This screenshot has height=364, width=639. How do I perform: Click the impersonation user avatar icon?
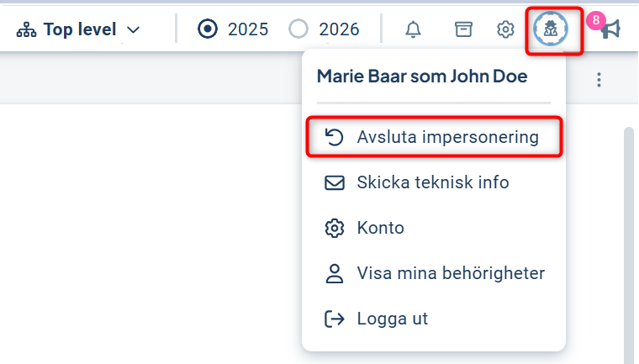click(x=551, y=29)
